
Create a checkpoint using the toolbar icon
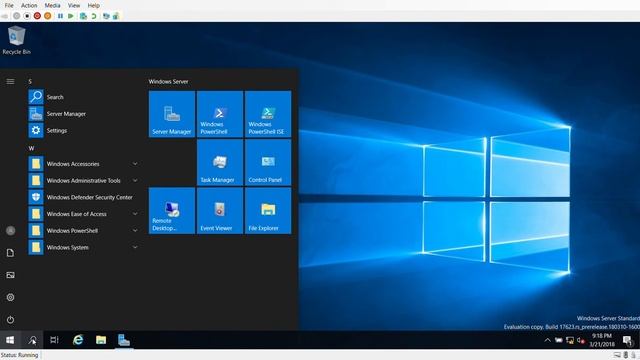[83, 16]
